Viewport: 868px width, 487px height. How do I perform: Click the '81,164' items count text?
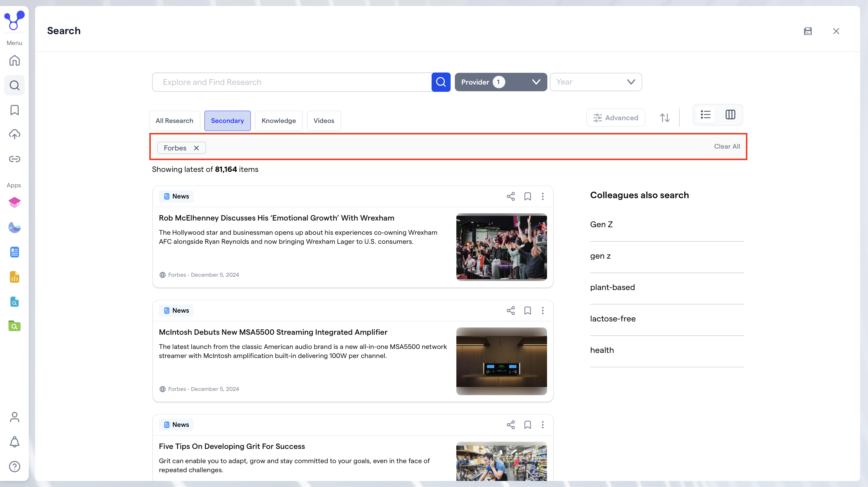coord(226,169)
